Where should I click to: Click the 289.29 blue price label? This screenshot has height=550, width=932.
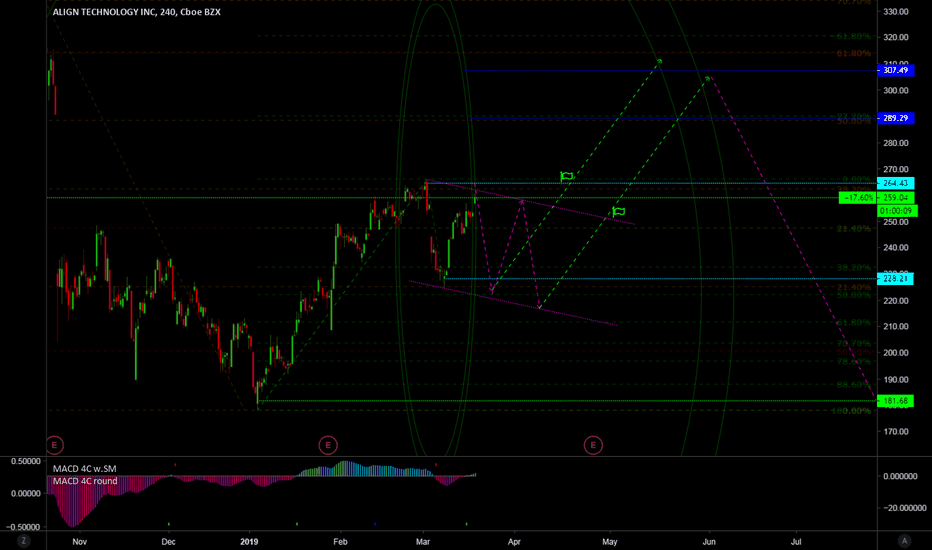click(895, 118)
